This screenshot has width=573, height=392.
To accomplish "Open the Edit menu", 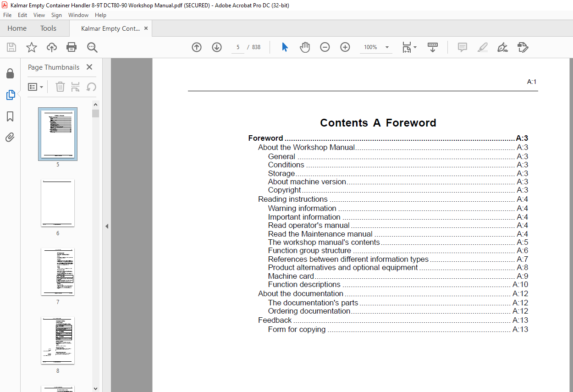I will [x=22, y=15].
